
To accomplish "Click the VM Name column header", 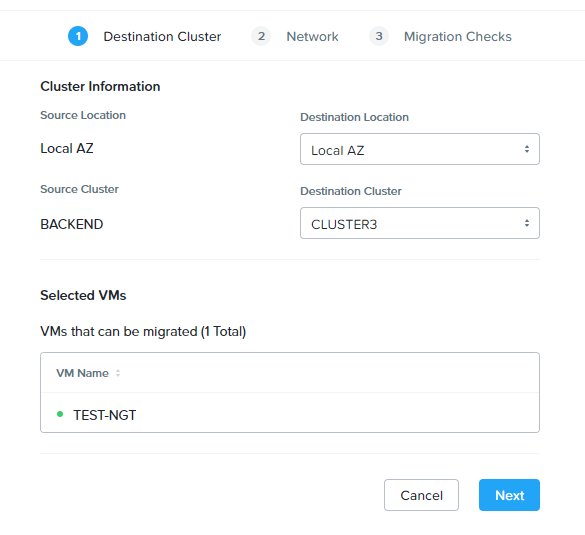I will pyautogui.click(x=82, y=373).
